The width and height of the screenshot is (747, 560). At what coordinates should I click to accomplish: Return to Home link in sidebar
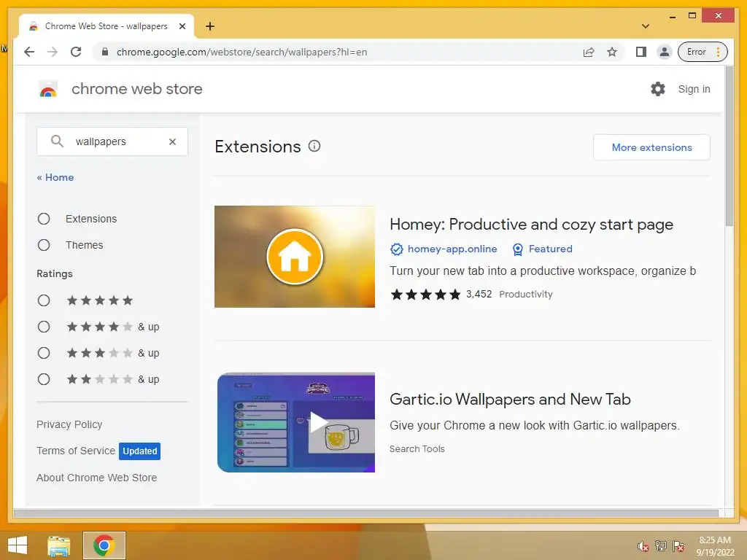click(55, 177)
